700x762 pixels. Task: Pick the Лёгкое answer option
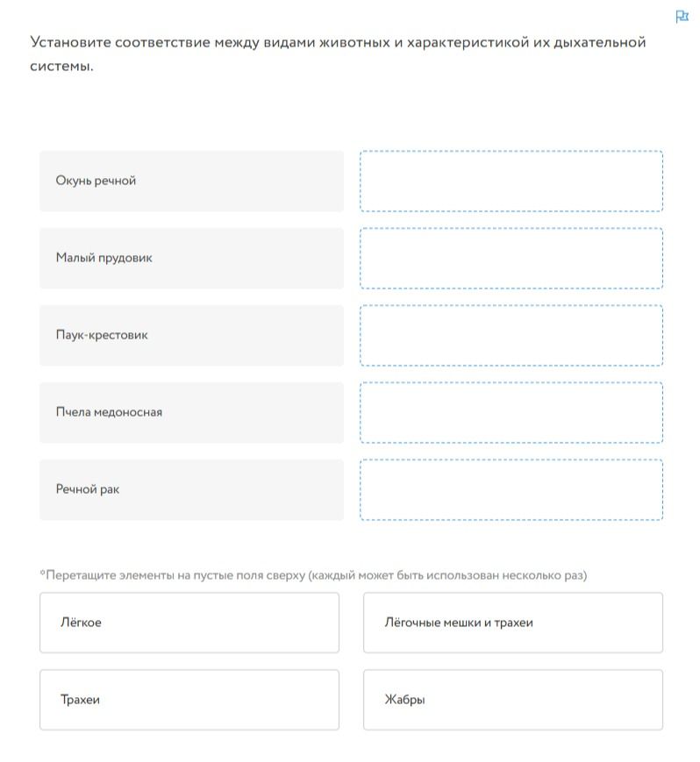tap(189, 623)
